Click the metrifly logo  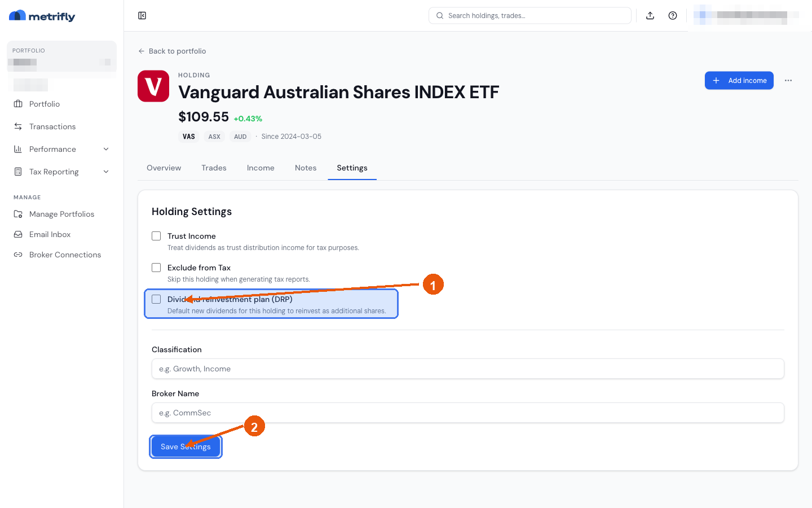coord(42,16)
